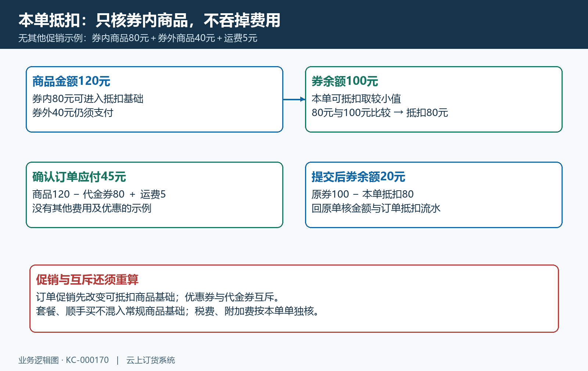Image resolution: width=588 pixels, height=371 pixels.
Task: Select the 券余额100元 heading
Action: [x=345, y=81]
